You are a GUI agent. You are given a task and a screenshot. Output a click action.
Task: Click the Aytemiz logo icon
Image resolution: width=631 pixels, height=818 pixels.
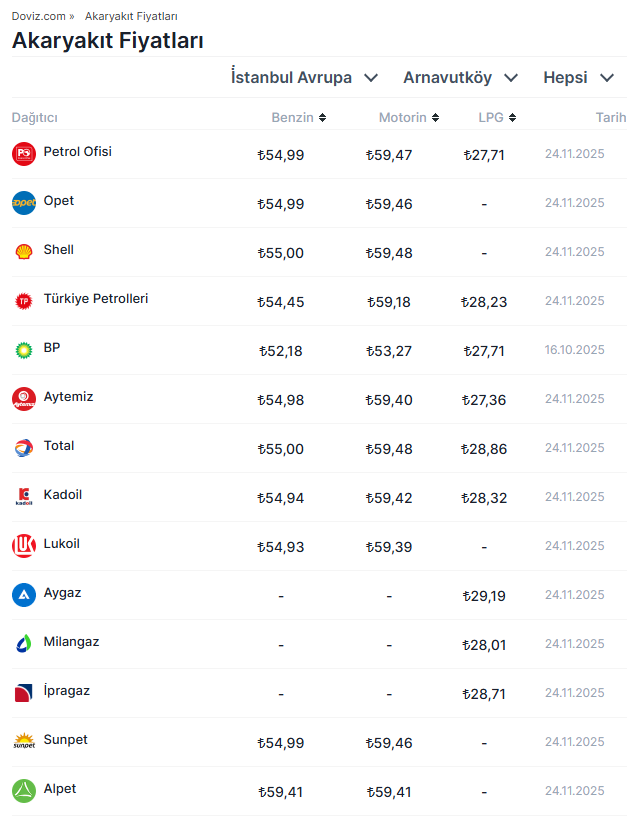(x=24, y=399)
